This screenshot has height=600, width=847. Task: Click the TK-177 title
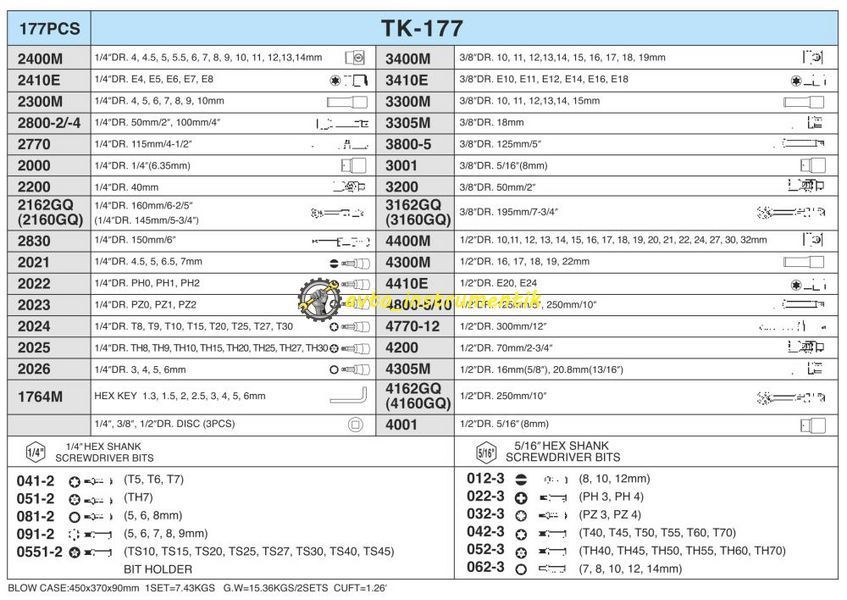(422, 28)
